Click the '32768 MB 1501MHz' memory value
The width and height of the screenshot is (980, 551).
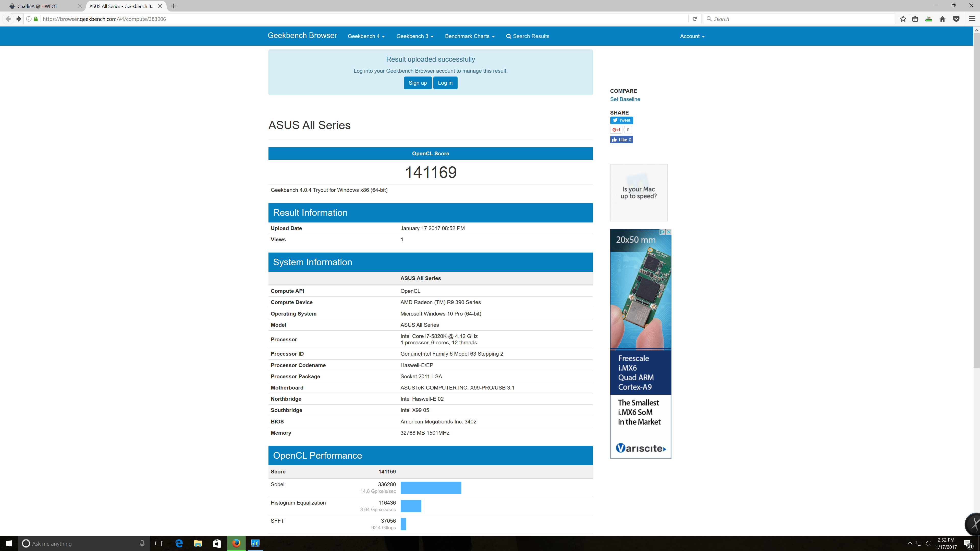tap(425, 433)
